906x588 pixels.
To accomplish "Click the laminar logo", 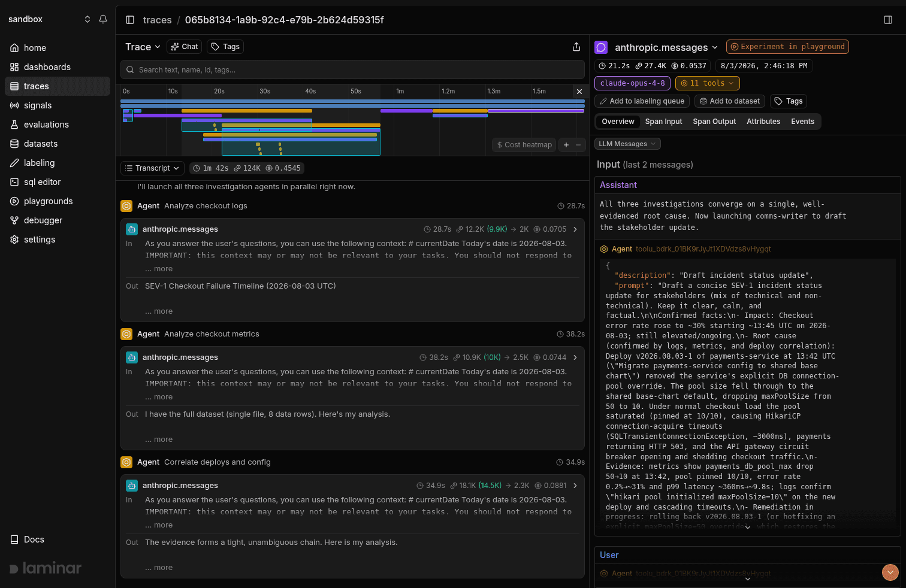I will 46,568.
